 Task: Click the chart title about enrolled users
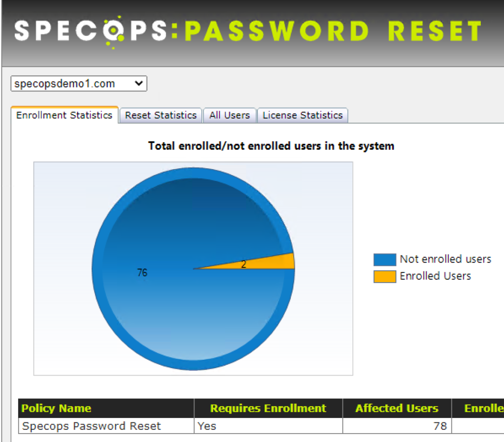point(271,146)
